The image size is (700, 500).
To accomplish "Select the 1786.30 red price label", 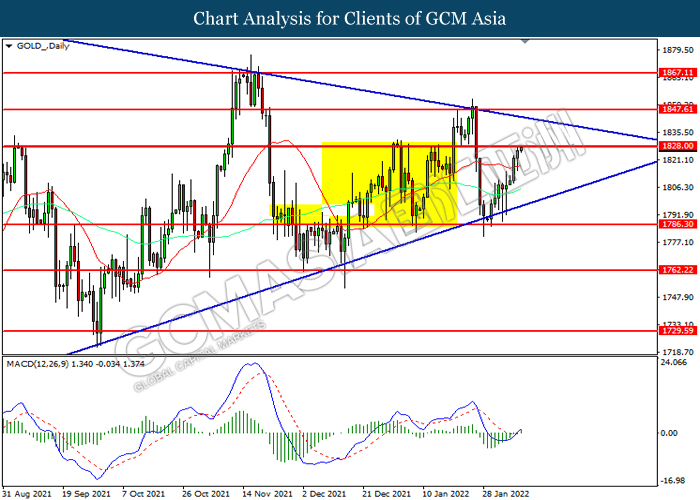I will pyautogui.click(x=678, y=224).
